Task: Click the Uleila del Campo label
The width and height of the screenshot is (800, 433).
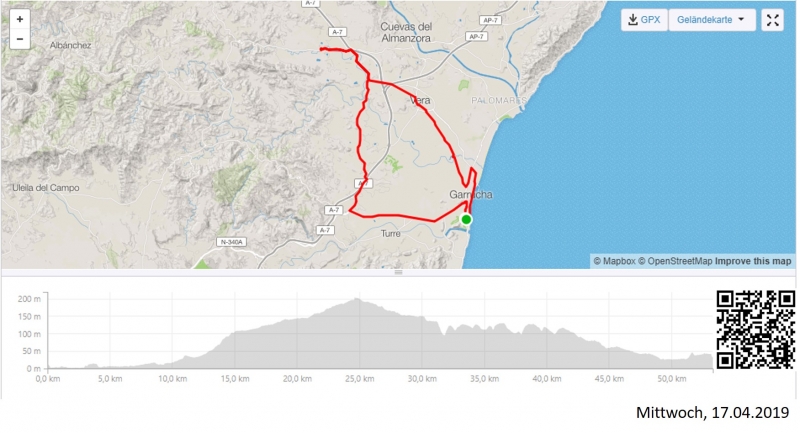Action: coord(44,187)
